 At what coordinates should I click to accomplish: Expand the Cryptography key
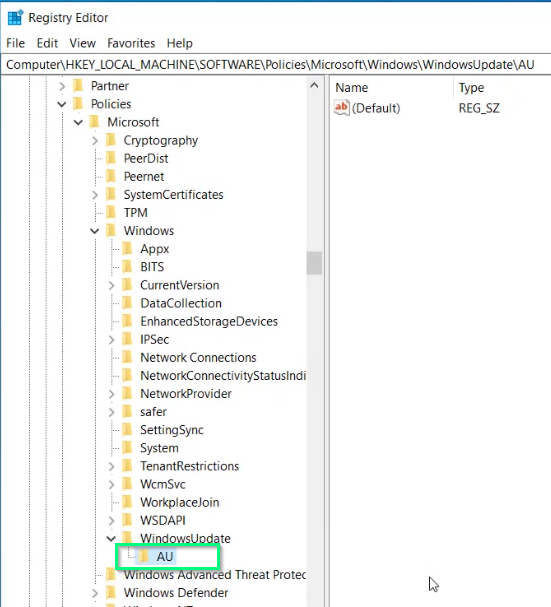point(95,141)
